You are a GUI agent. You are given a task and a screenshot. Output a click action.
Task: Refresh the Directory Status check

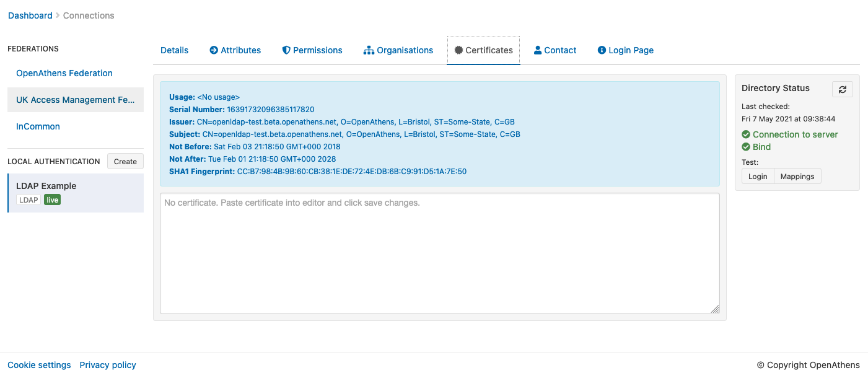coord(842,89)
